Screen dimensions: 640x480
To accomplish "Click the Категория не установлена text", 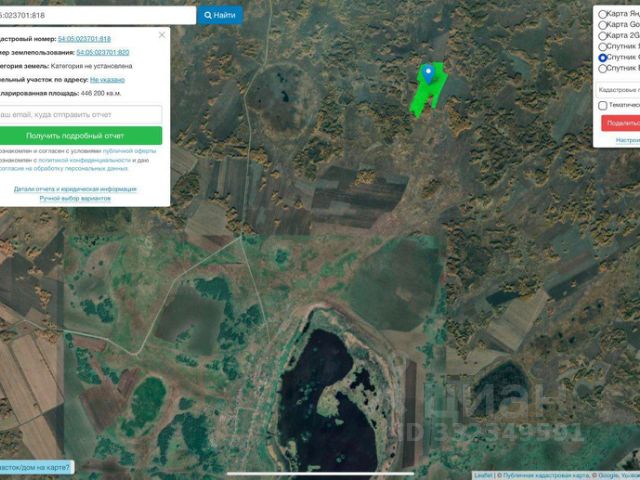I will click(x=91, y=66).
